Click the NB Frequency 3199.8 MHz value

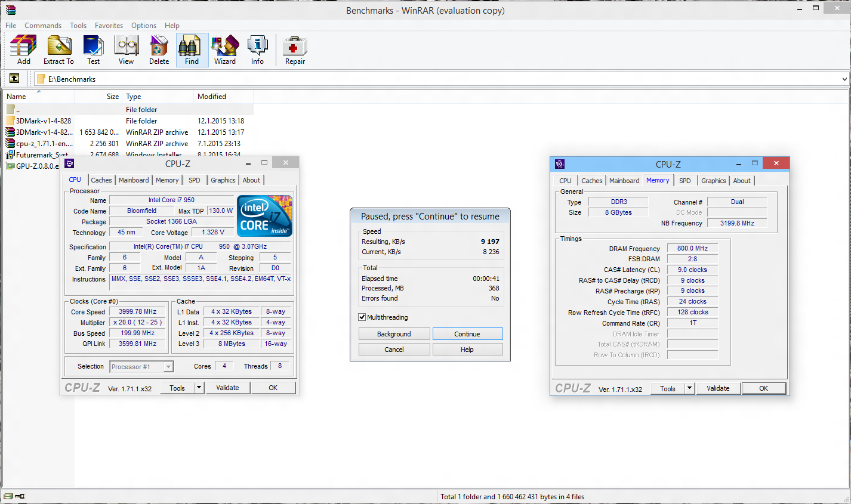[x=737, y=223]
